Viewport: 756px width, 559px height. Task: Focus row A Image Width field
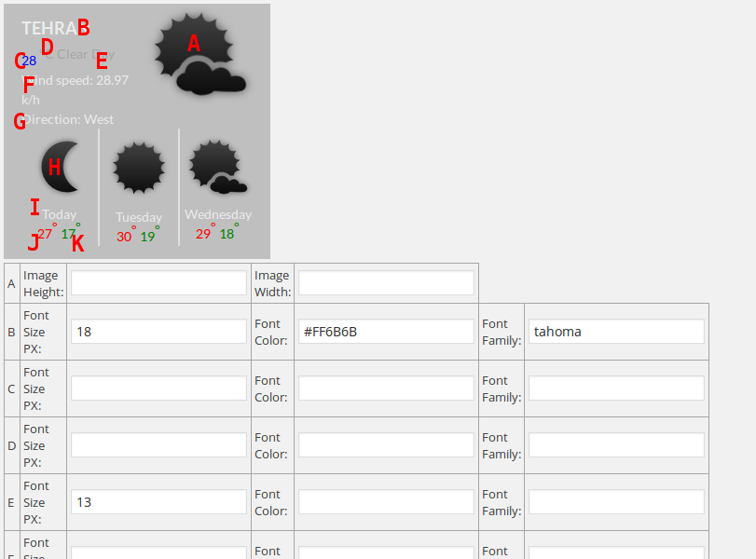386,283
